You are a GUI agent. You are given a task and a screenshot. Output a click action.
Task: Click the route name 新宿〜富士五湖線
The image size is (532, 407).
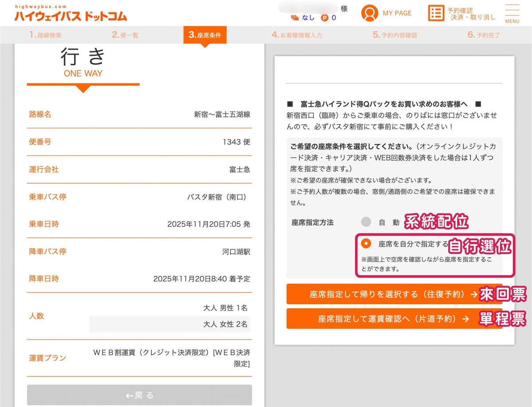coord(222,114)
